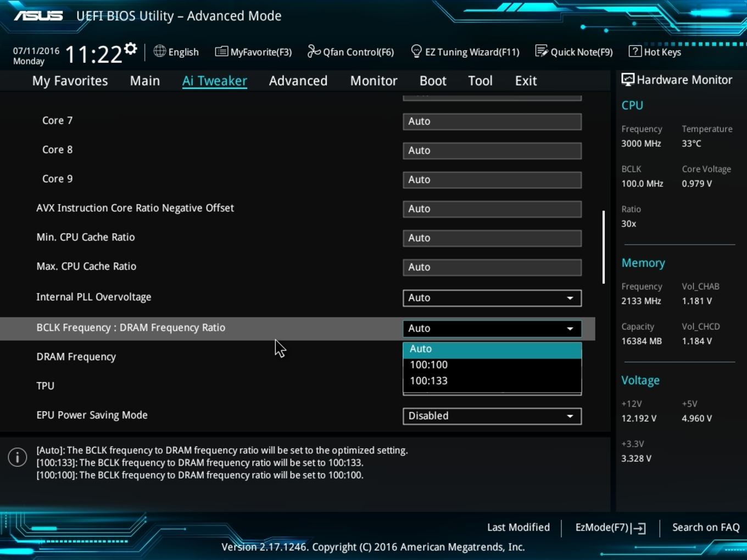This screenshot has width=747, height=560.
Task: Select the Core 7 row label
Action: click(57, 120)
